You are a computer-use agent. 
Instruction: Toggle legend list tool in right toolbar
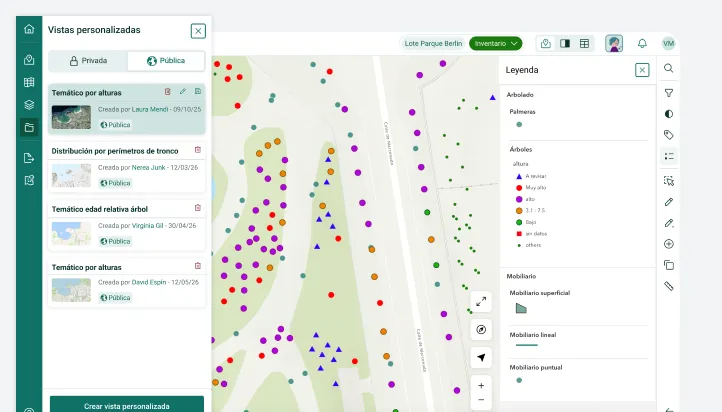669,157
